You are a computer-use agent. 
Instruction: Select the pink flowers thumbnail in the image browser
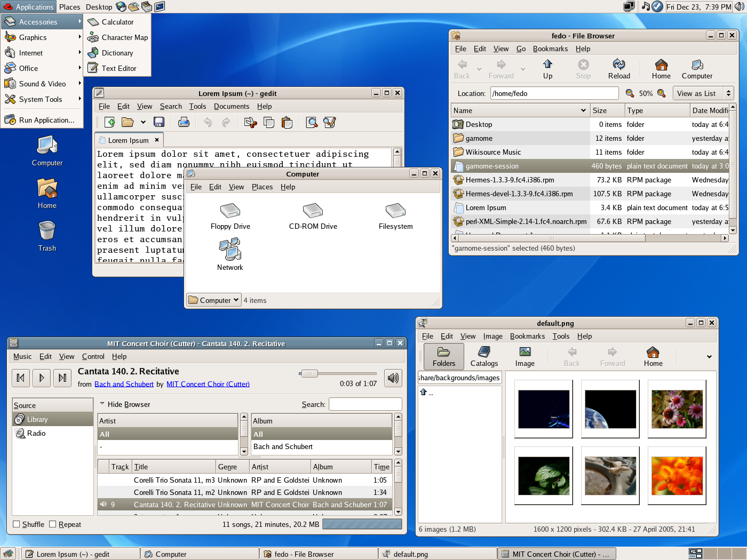(677, 409)
